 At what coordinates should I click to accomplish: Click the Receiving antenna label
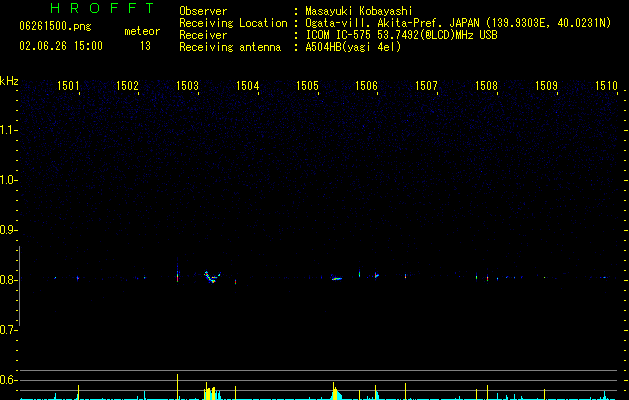[x=230, y=47]
